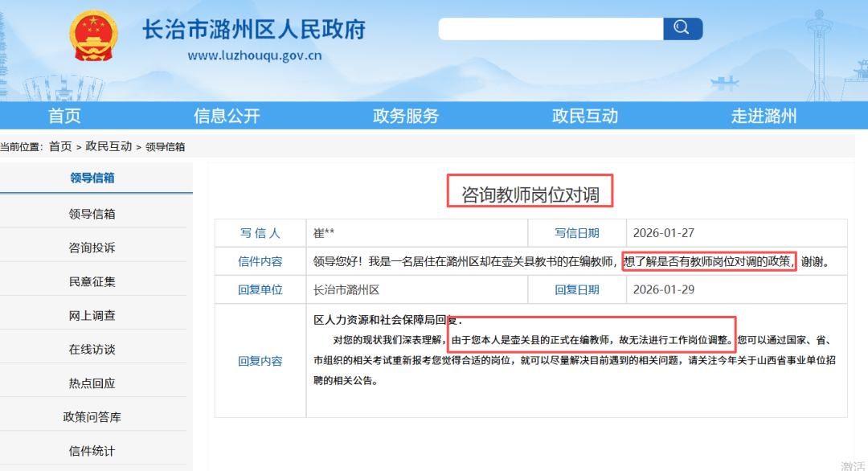868x471 pixels.
Task: Click 政民互动 breadcrumb link
Action: 108,146
